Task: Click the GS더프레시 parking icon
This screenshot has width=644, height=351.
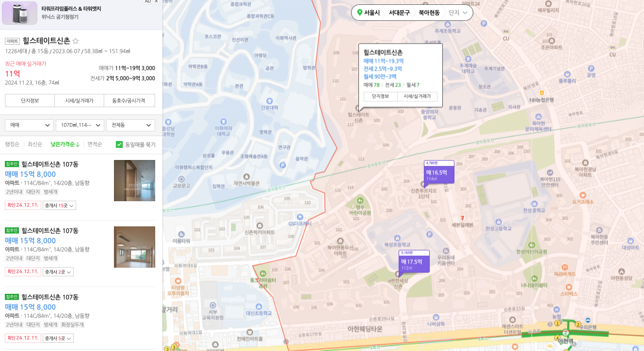Action: pyautogui.click(x=300, y=217)
